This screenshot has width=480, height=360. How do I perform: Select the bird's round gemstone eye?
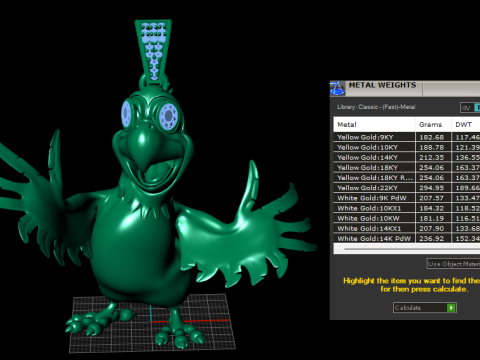pyautogui.click(x=169, y=116)
